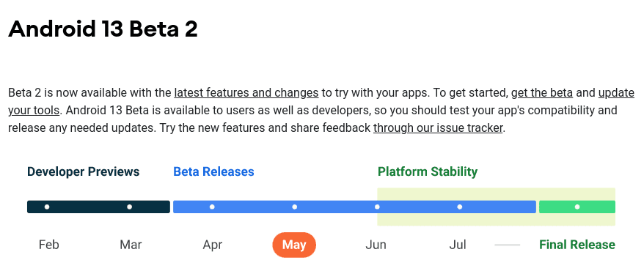This screenshot has height=274, width=644.
Task: Select the highlighted May month label
Action: point(294,245)
